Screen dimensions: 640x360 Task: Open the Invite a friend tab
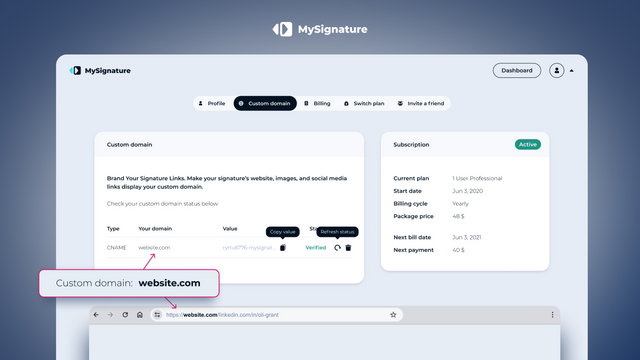[x=421, y=103]
